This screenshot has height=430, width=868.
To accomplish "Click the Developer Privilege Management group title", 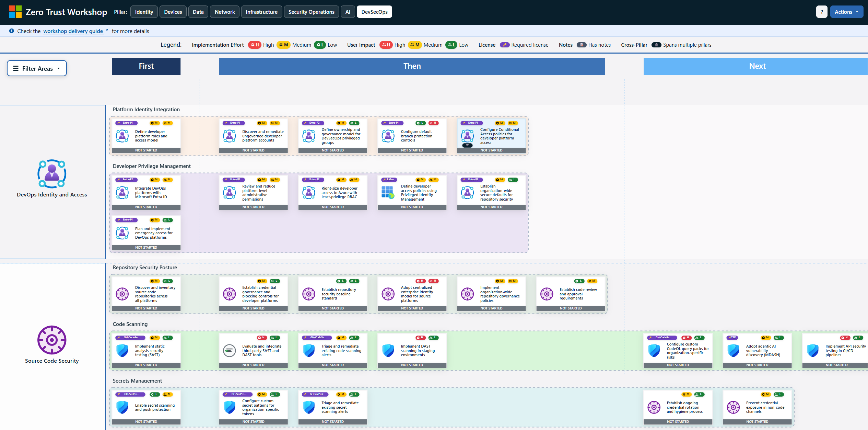I will [x=152, y=166].
